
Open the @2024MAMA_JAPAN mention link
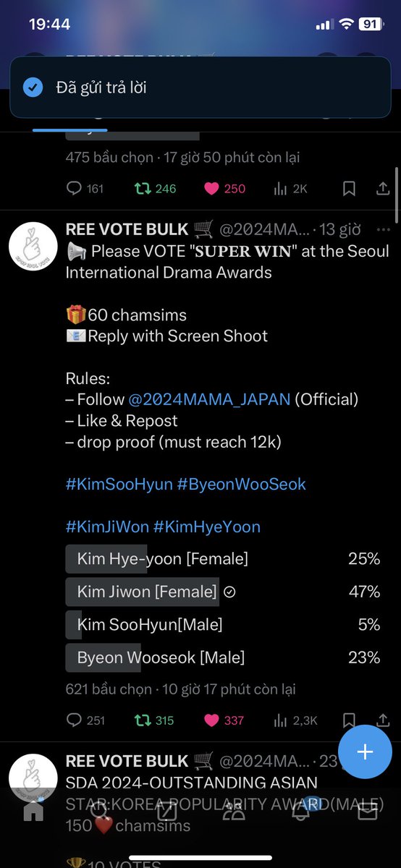pos(209,399)
